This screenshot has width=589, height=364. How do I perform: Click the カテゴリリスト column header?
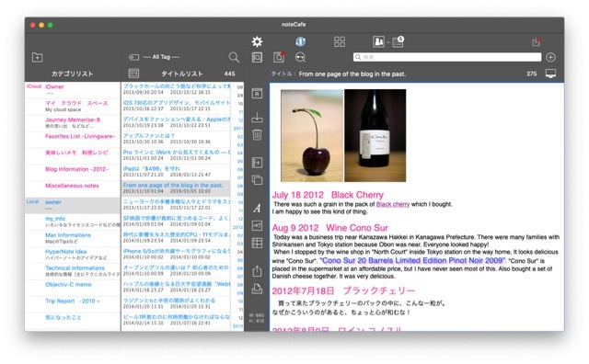[72, 74]
